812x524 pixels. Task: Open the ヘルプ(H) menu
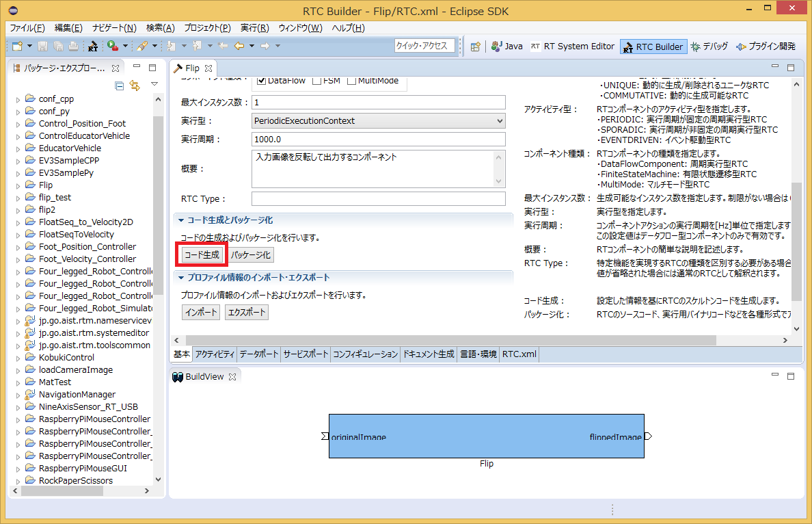348,28
